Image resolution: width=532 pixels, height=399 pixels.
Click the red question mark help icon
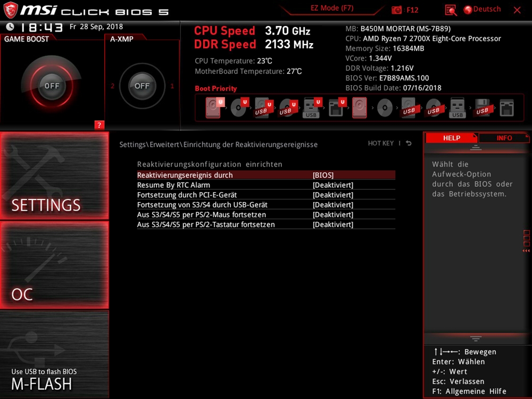(x=99, y=125)
